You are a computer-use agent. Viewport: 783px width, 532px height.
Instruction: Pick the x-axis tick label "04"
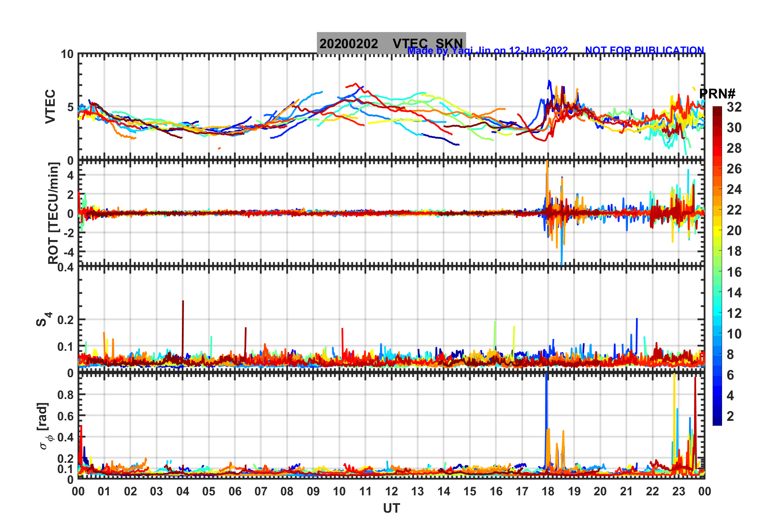183,491
